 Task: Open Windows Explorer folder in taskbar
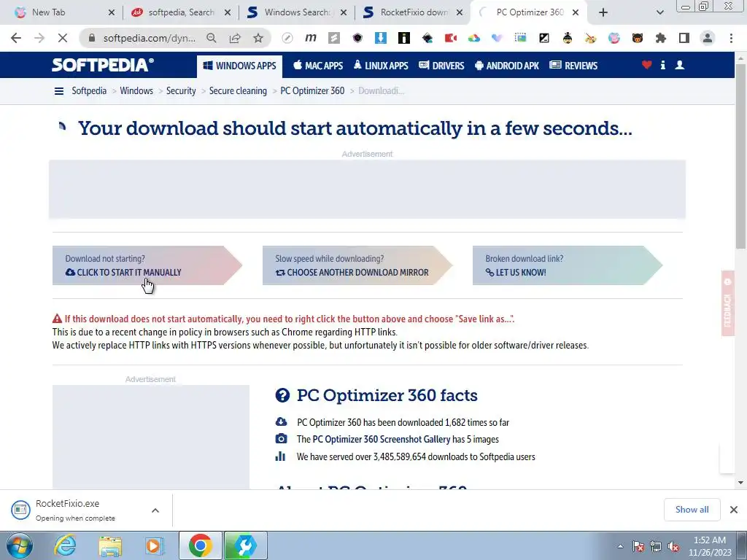110,545
